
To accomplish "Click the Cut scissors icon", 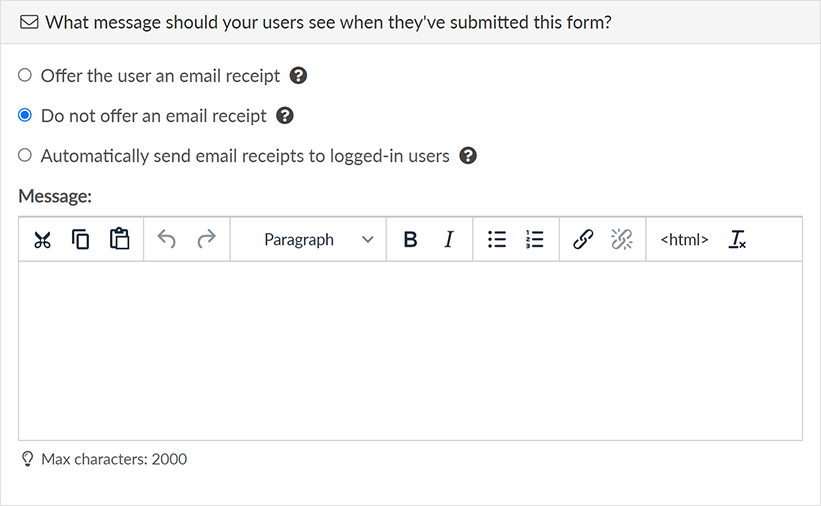I will coord(42,240).
